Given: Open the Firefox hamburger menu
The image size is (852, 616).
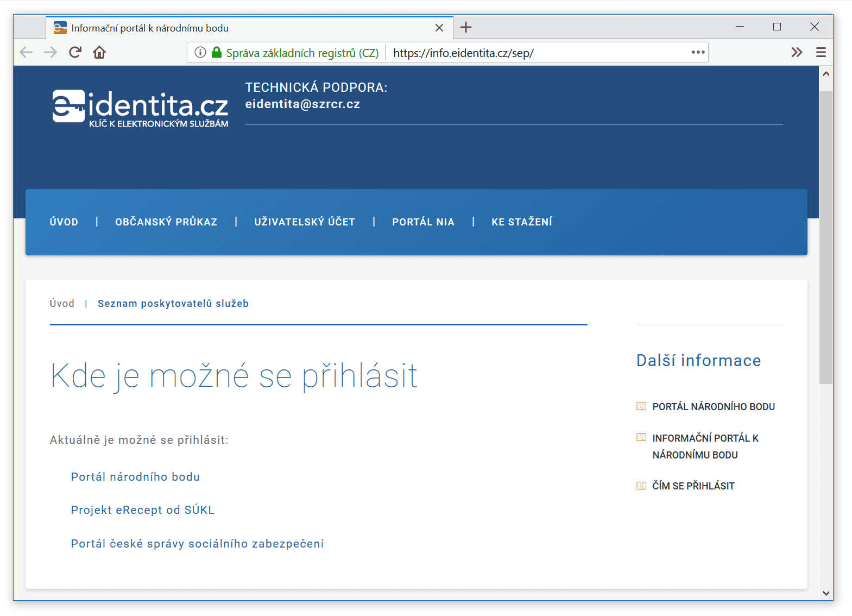Looking at the screenshot, I should coord(821,53).
